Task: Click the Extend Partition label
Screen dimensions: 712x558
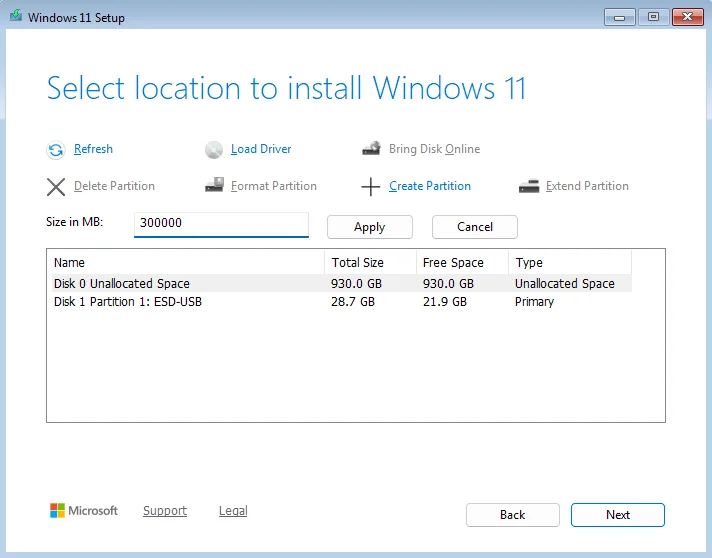Action: [587, 186]
